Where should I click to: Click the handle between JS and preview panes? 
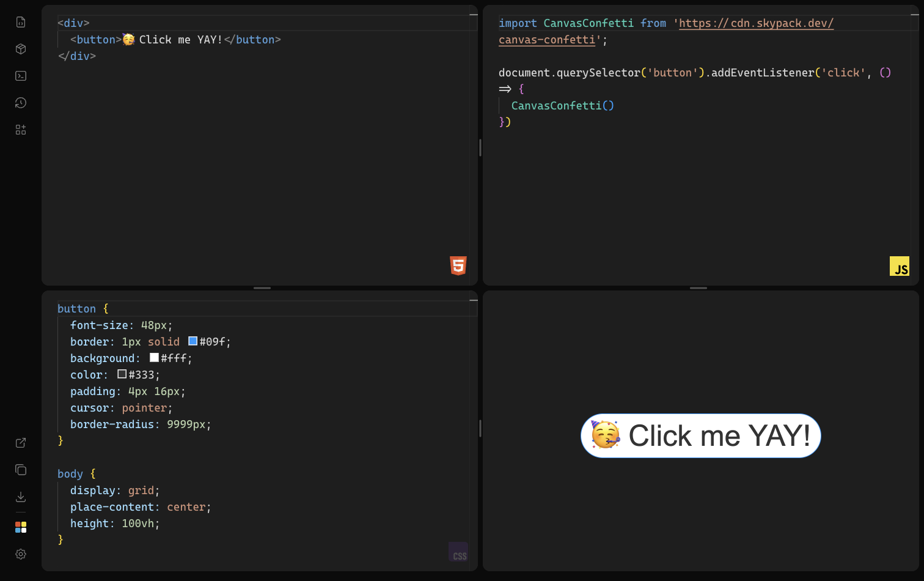[698, 288]
